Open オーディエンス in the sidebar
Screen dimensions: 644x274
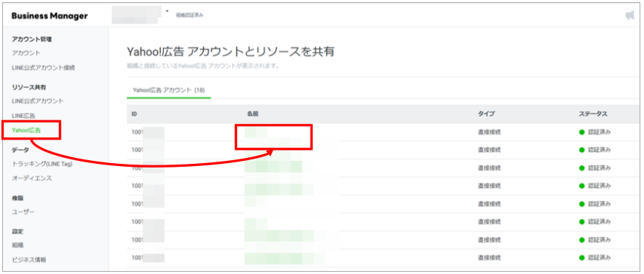click(x=32, y=179)
